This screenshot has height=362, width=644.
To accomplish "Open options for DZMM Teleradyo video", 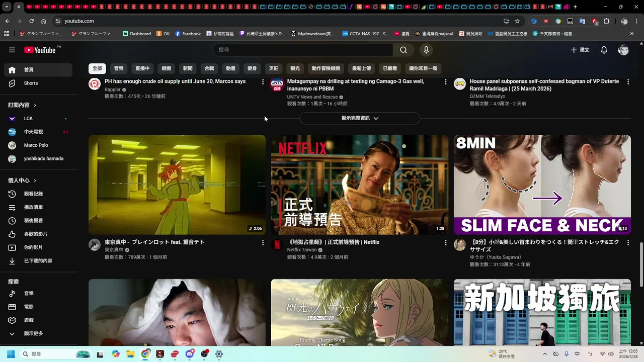I will [x=628, y=81].
